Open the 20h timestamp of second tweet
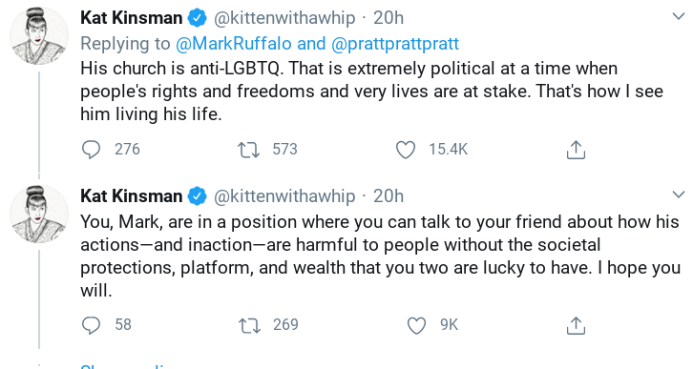This screenshot has height=369, width=693. [388, 196]
